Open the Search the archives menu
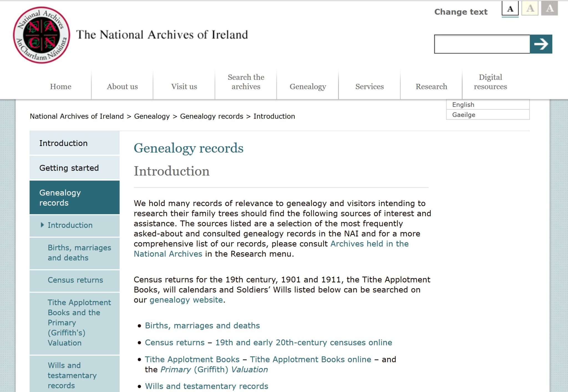 click(x=246, y=82)
